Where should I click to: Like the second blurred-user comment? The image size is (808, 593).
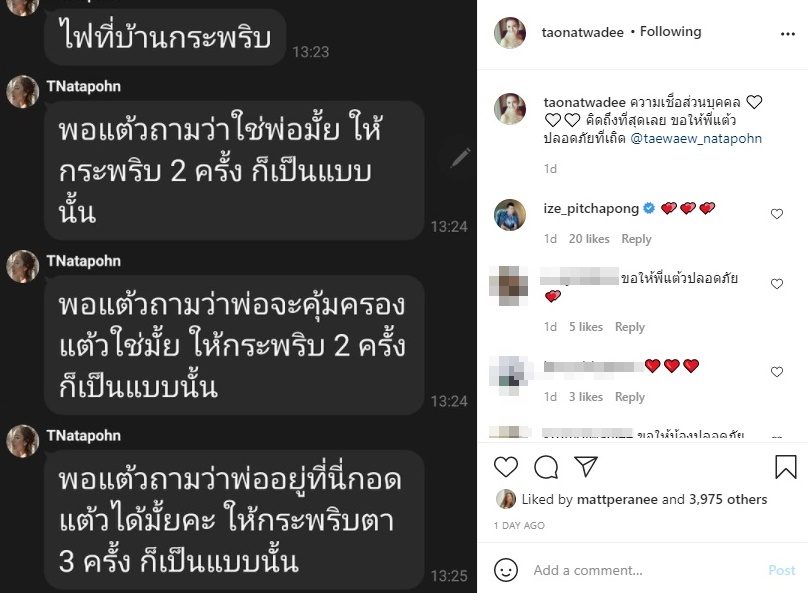click(777, 284)
